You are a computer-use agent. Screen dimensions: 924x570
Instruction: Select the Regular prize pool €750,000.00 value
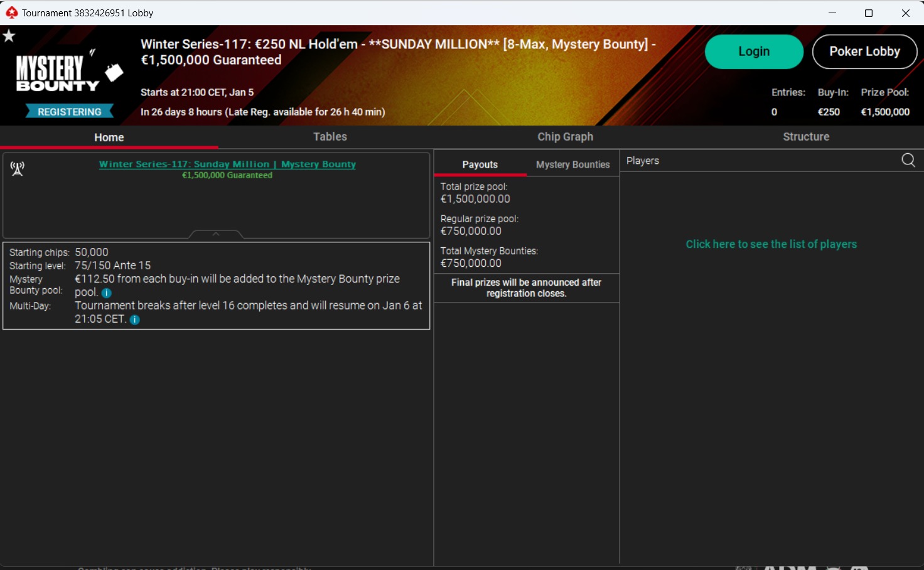471,231
